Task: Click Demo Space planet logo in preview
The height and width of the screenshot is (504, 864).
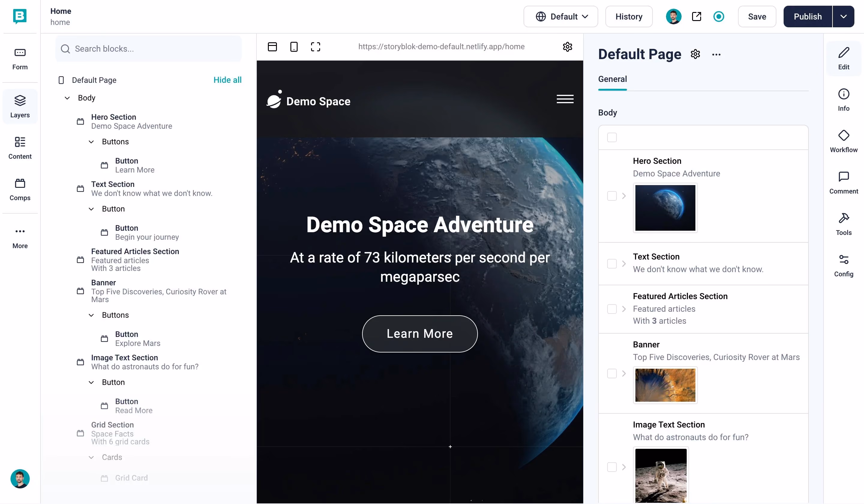Action: coord(274,99)
